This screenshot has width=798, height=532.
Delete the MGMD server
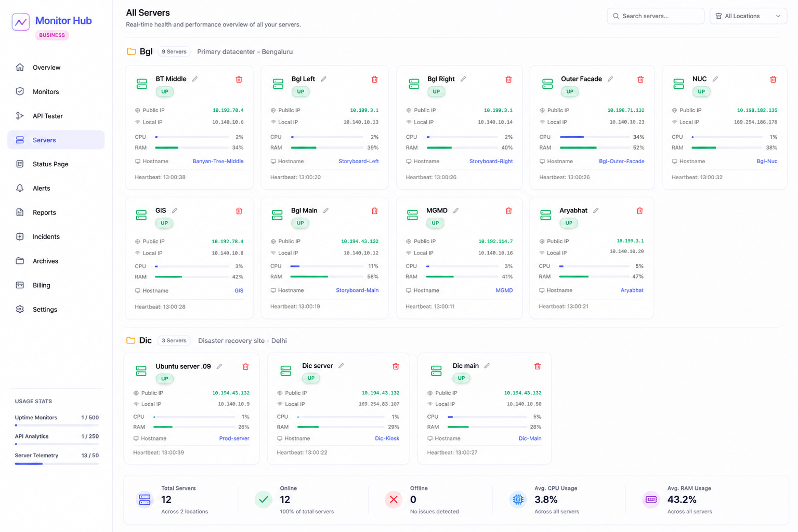(508, 211)
